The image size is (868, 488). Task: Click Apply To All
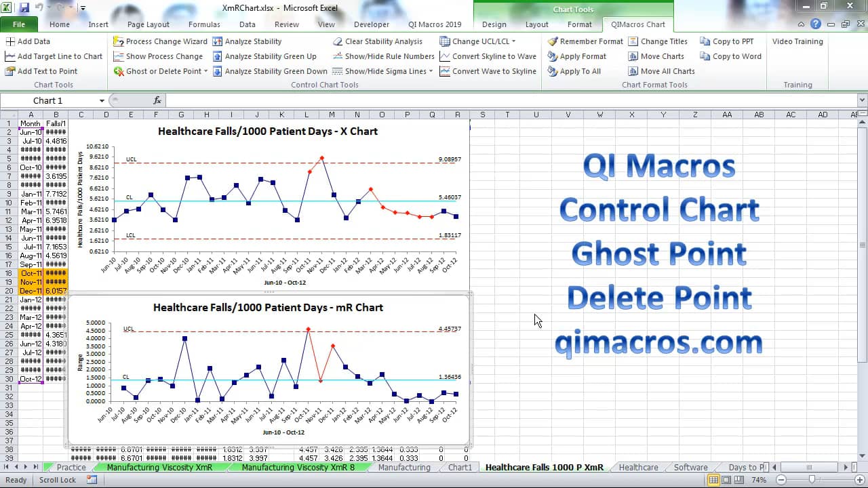tap(574, 71)
